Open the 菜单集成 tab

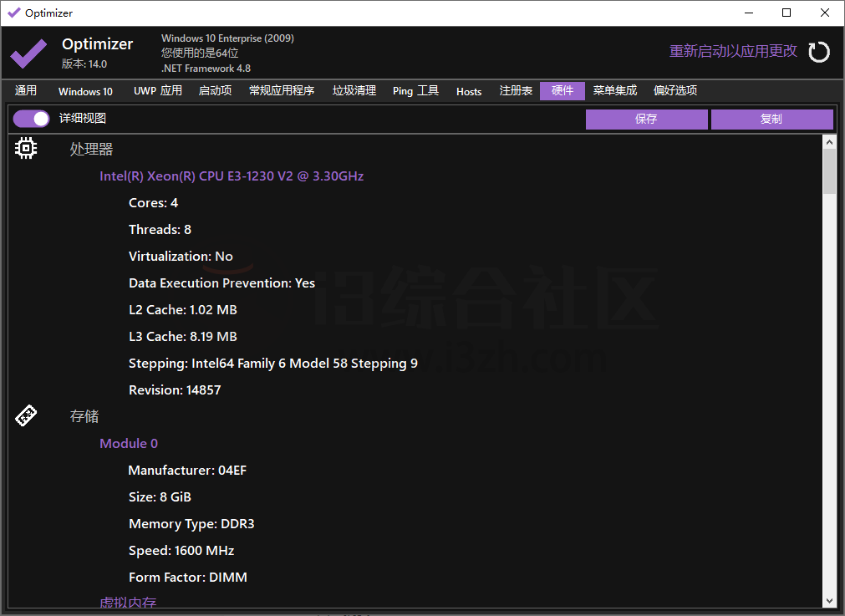[615, 90]
